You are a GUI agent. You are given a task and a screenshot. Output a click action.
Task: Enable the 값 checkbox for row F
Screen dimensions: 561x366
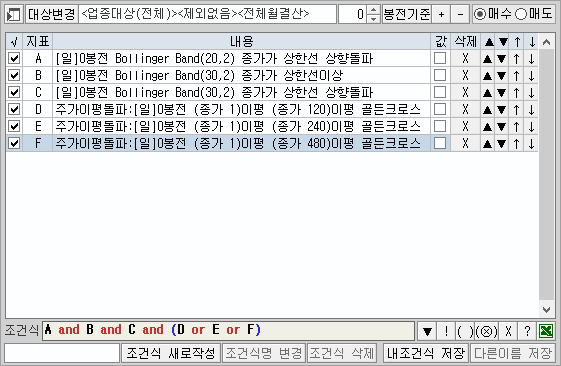(440, 143)
